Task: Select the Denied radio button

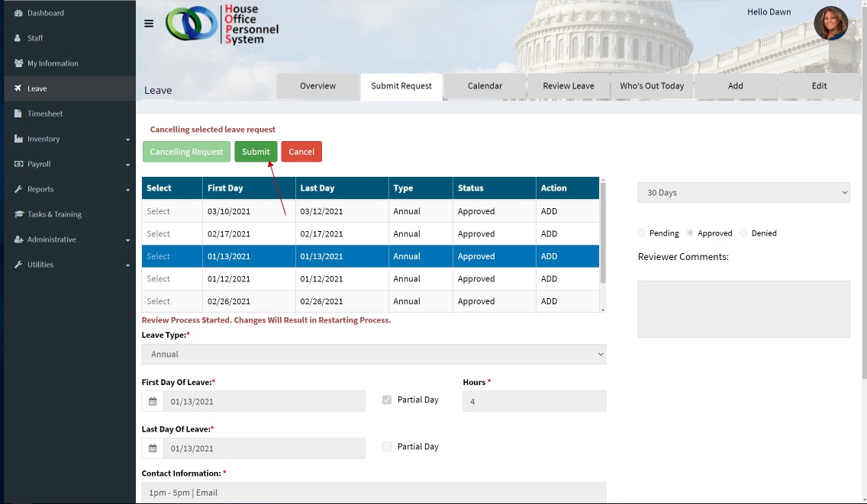Action: tap(743, 233)
